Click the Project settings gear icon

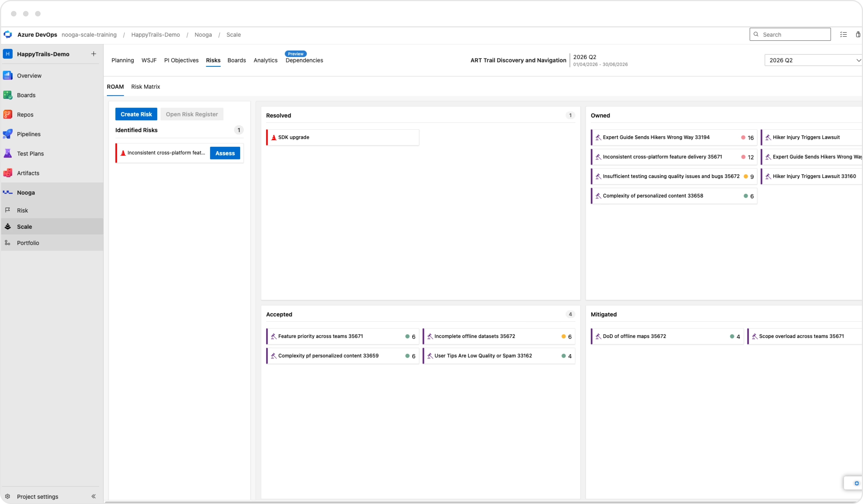7,497
